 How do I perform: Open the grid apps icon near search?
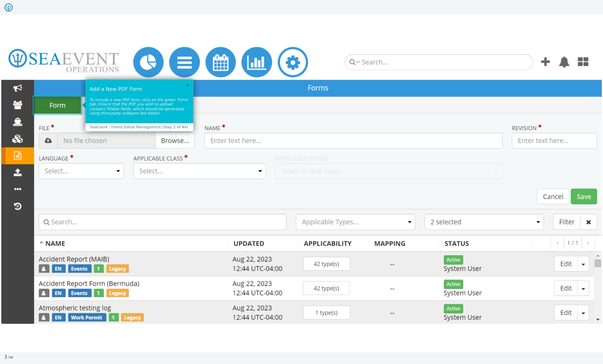pos(583,62)
